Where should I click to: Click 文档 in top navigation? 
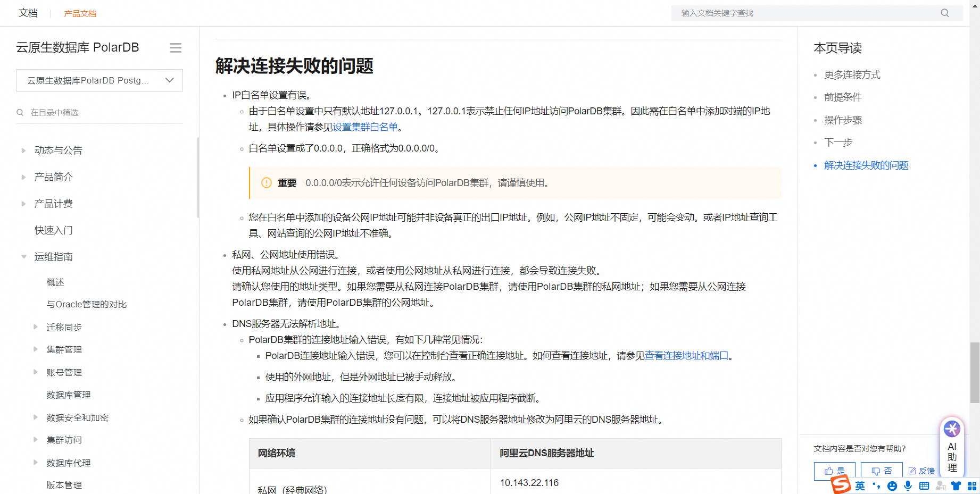tap(28, 13)
